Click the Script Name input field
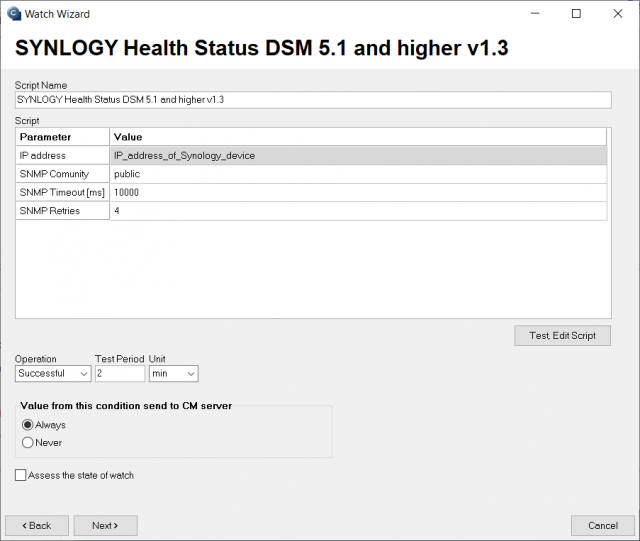 pos(313,100)
